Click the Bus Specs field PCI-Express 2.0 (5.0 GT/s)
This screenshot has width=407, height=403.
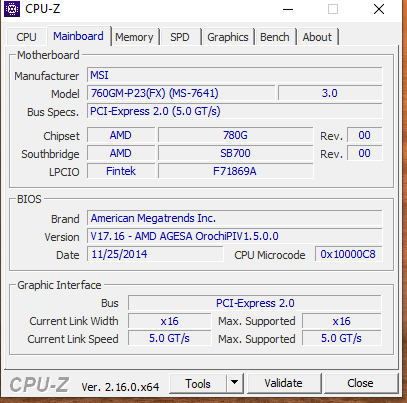(235, 111)
